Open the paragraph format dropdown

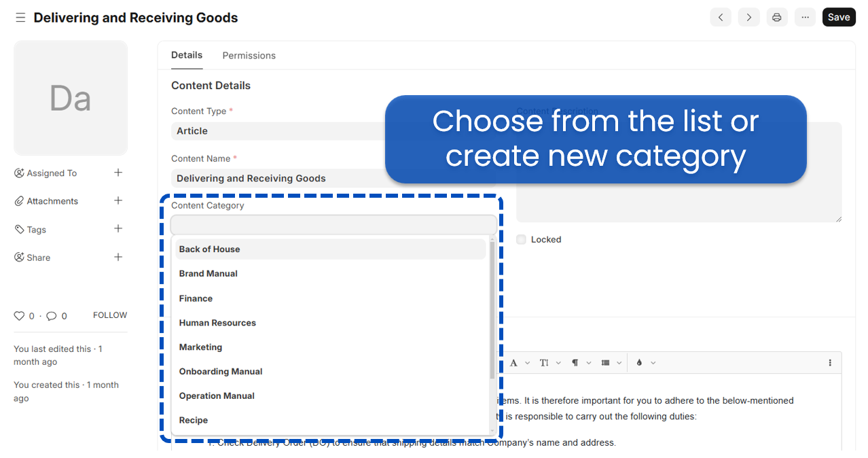coord(581,363)
